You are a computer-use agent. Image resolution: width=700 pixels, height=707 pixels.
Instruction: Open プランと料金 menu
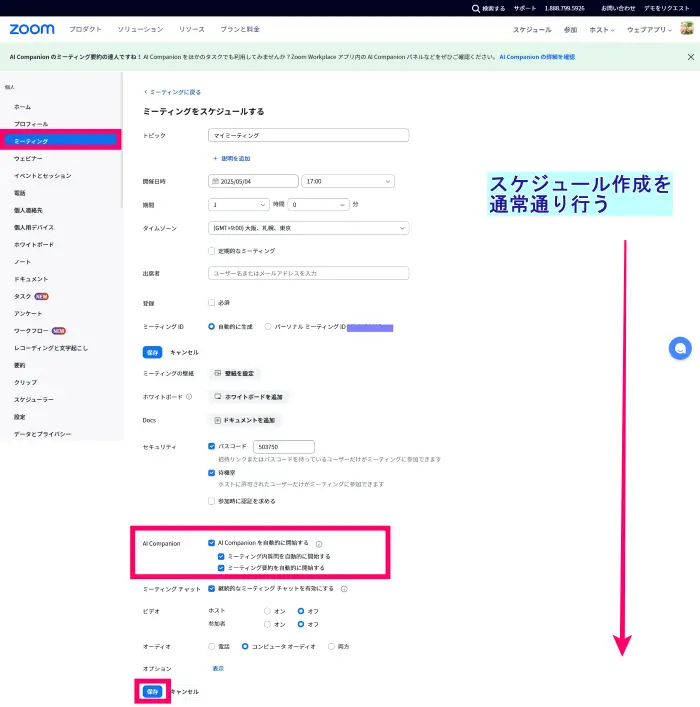point(240,29)
